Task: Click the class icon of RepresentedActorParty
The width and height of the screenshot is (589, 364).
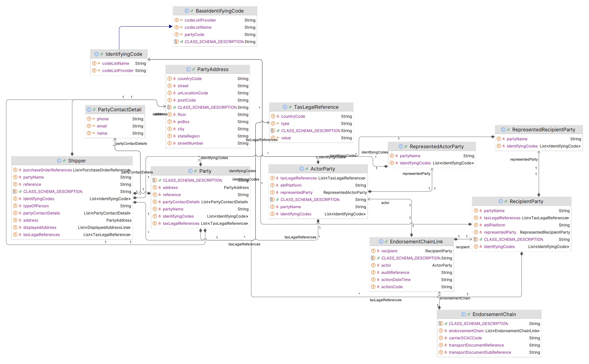Action: pyautogui.click(x=401, y=146)
